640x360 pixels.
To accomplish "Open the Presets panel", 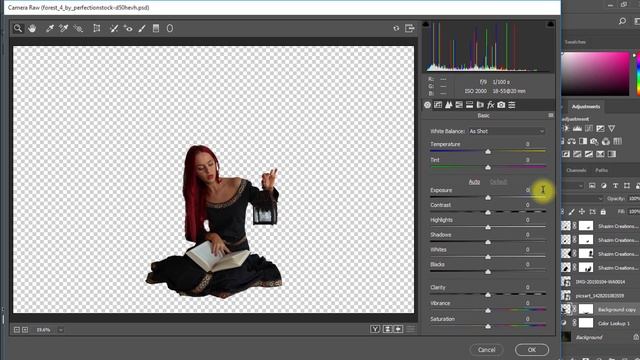I will [x=512, y=105].
